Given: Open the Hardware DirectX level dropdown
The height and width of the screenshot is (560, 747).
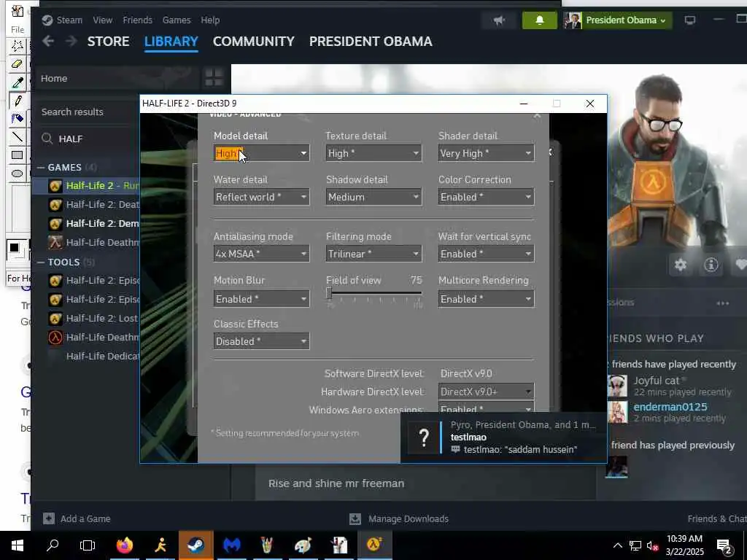Looking at the screenshot, I should [x=486, y=392].
